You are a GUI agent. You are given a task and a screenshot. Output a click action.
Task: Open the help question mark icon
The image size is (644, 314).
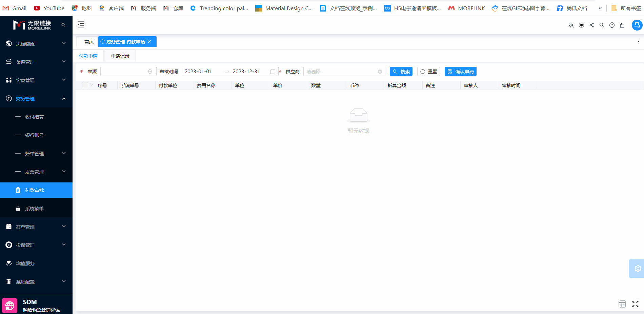coord(612,25)
